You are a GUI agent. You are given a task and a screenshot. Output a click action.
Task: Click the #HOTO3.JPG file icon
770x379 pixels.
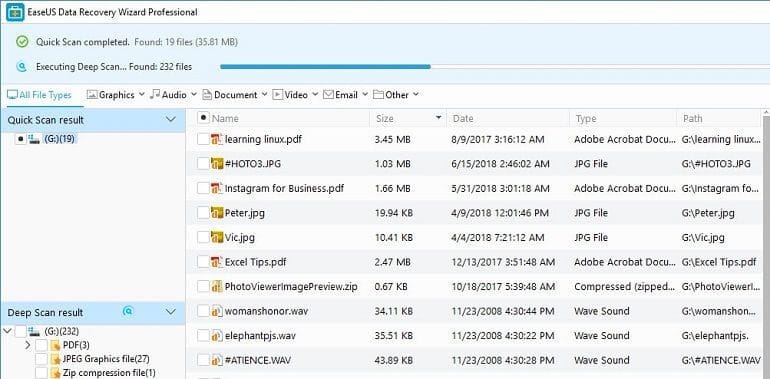pos(217,164)
